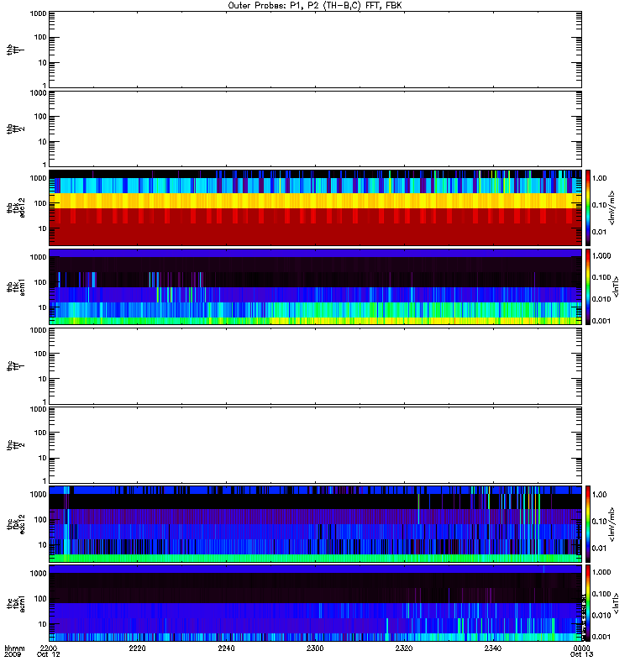
Task: Click the "thc fbk edc12" y-axis label
Action: [x=15, y=523]
